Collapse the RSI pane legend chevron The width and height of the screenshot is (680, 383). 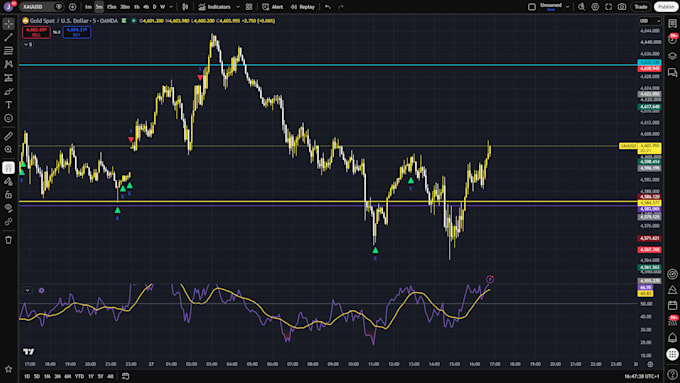click(27, 290)
